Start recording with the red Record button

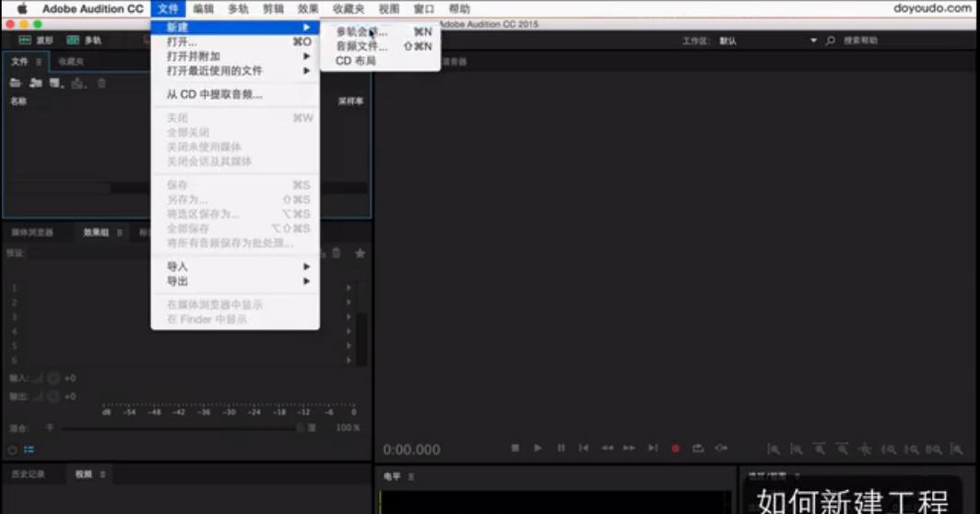[675, 448]
